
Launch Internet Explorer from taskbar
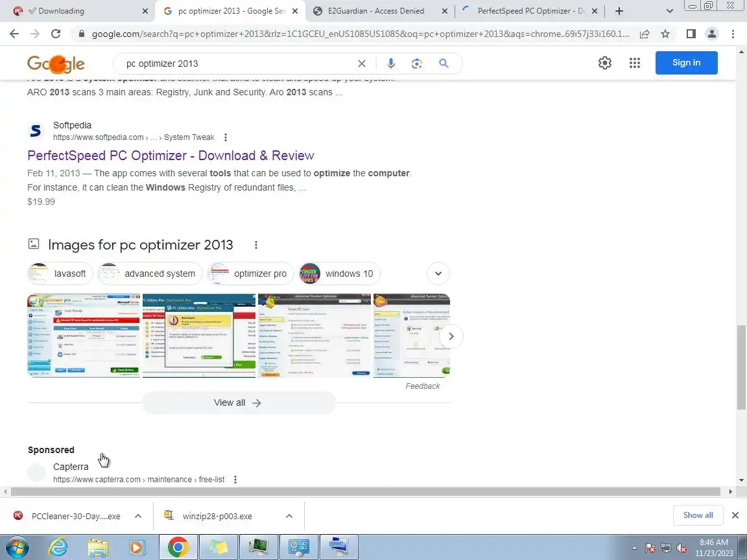58,547
